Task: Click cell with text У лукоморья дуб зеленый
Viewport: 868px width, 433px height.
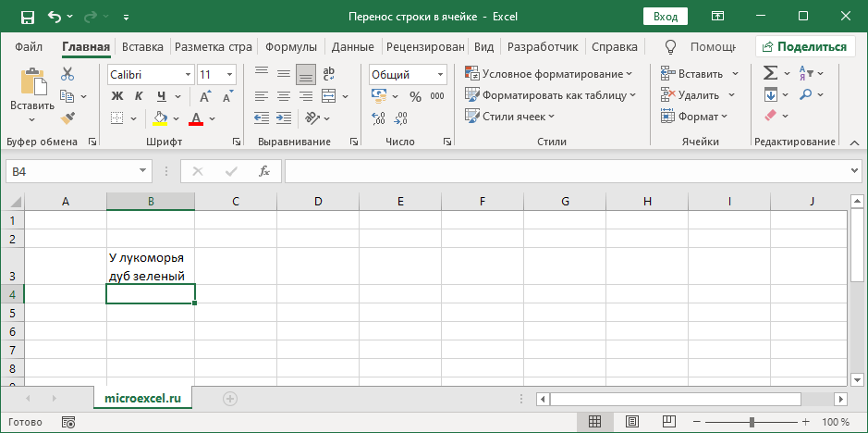Action: [x=150, y=266]
